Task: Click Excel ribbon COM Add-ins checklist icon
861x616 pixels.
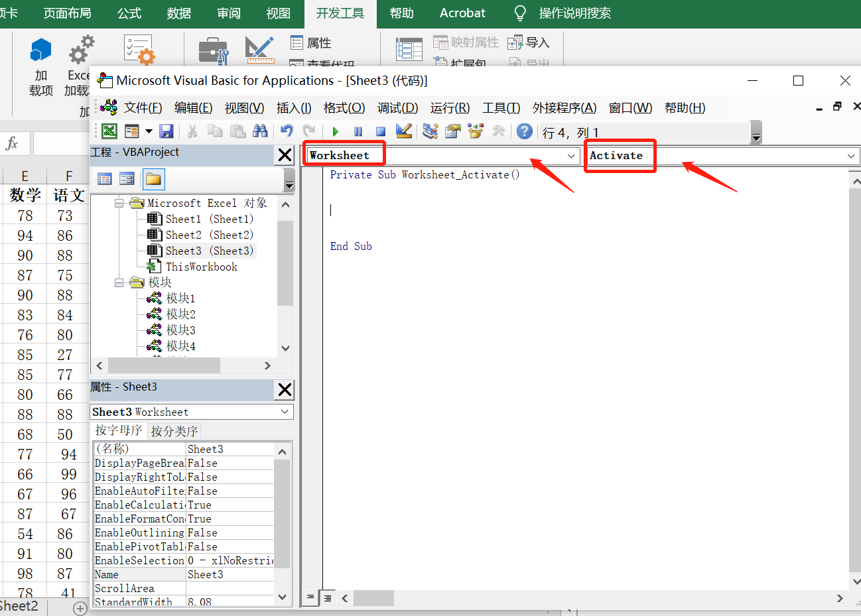Action: click(139, 50)
